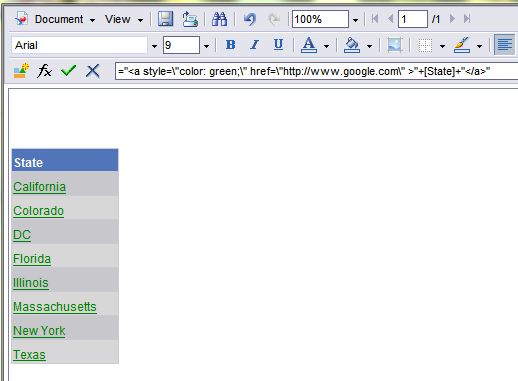
Task: Open the Arial font name dropdown
Action: [154, 46]
